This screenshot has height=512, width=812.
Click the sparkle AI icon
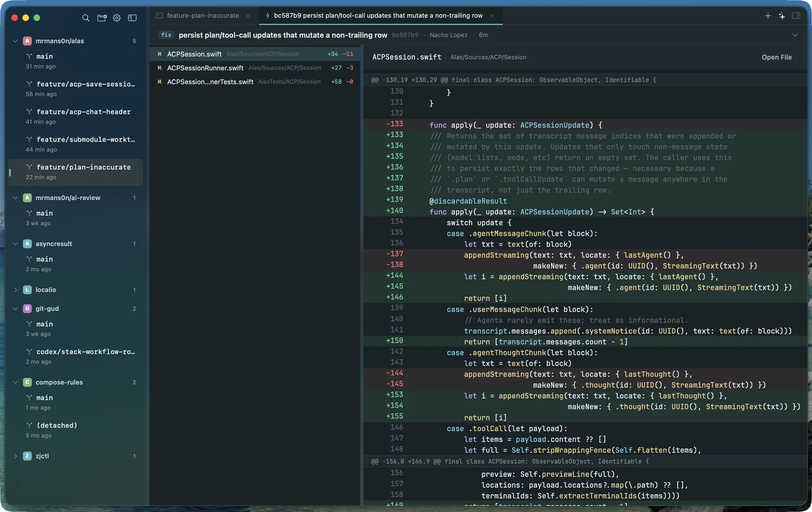(782, 15)
